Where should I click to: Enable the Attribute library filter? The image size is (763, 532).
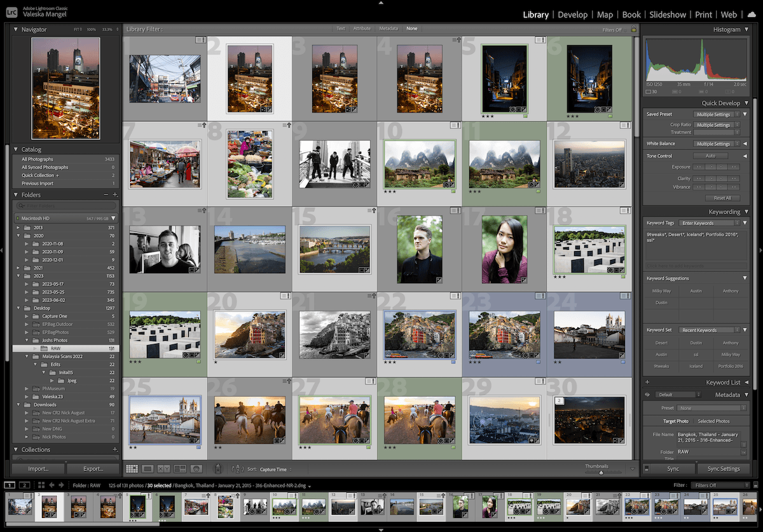[x=363, y=29]
